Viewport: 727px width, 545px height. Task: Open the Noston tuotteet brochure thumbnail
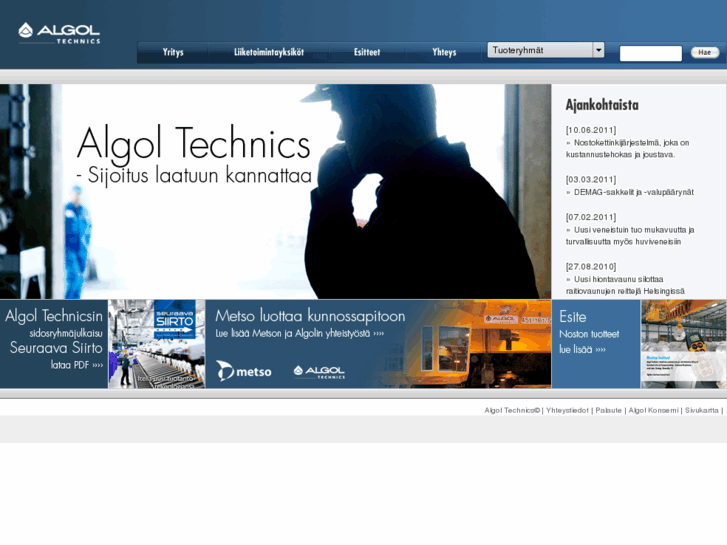683,344
